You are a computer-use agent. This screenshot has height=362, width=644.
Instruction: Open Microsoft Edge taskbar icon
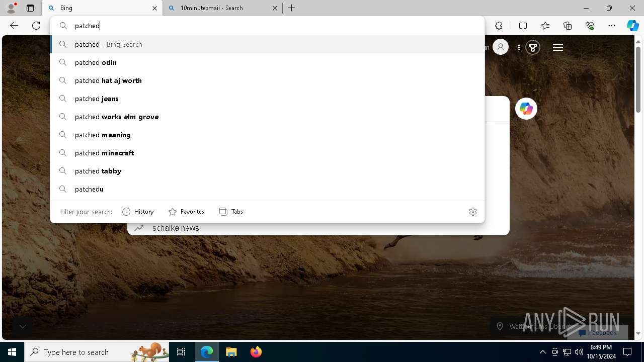tap(207, 352)
